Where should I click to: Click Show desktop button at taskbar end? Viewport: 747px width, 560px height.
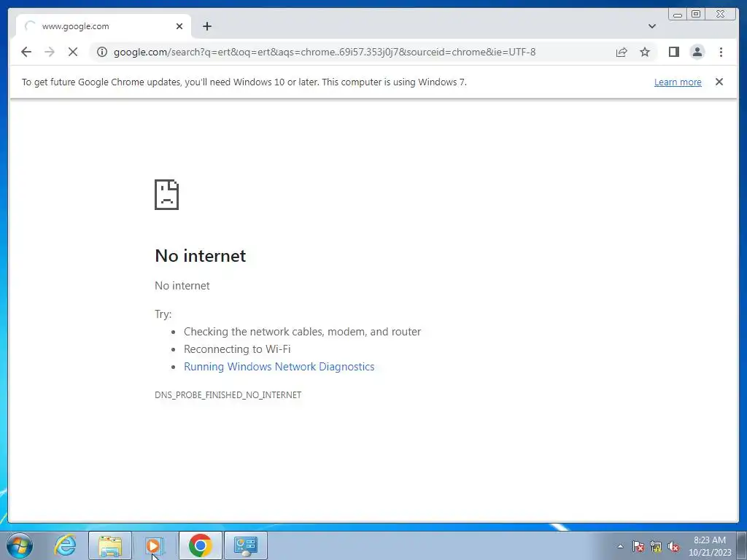point(742,545)
